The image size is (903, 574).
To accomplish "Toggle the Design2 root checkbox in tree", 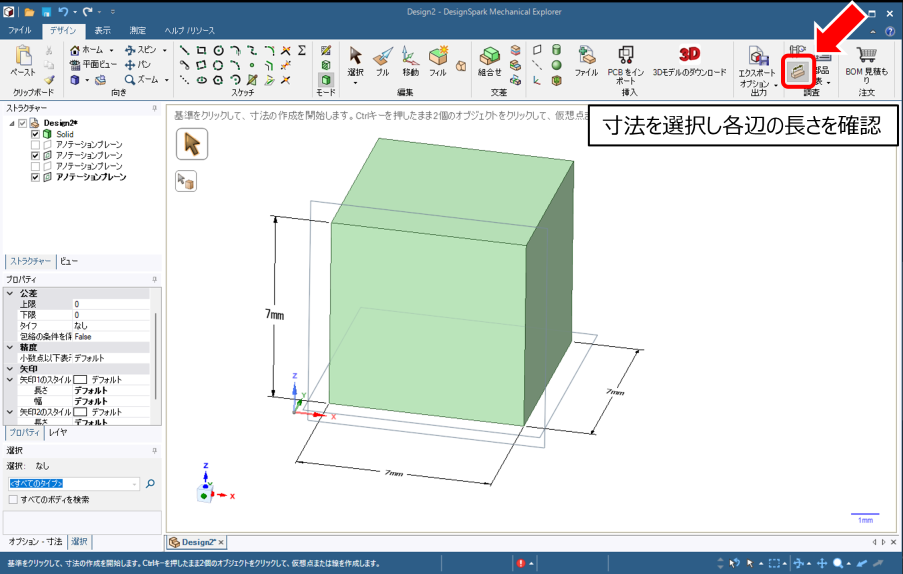I will click(23, 123).
